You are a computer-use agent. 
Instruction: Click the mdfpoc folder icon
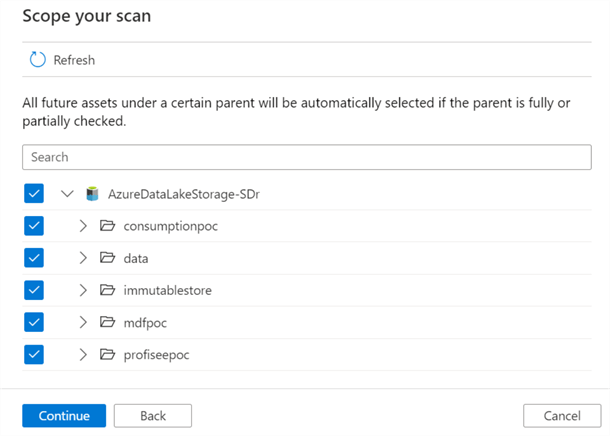(x=109, y=322)
